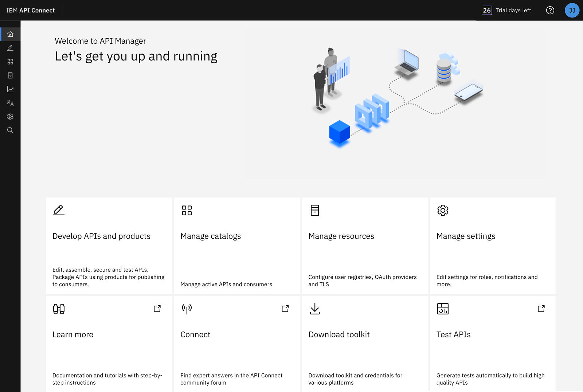Open the help question mark icon
The height and width of the screenshot is (392, 583).
click(x=550, y=10)
